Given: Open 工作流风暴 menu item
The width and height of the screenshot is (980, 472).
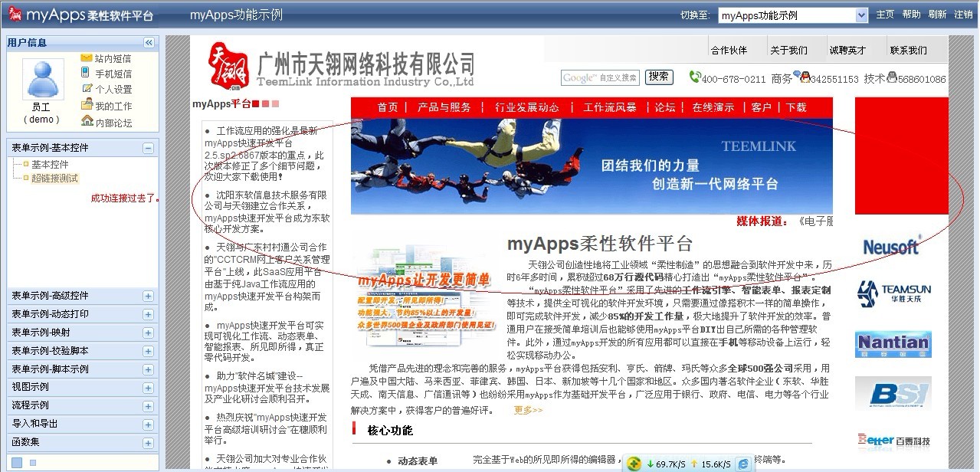Looking at the screenshot, I should click(610, 108).
